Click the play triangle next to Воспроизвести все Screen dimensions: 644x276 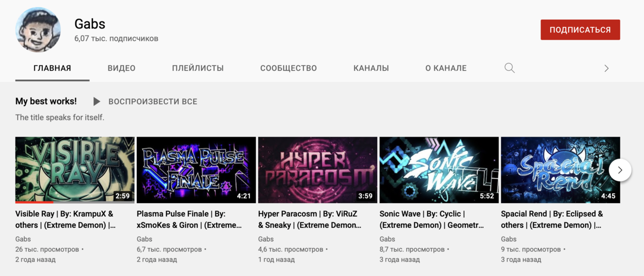click(97, 101)
